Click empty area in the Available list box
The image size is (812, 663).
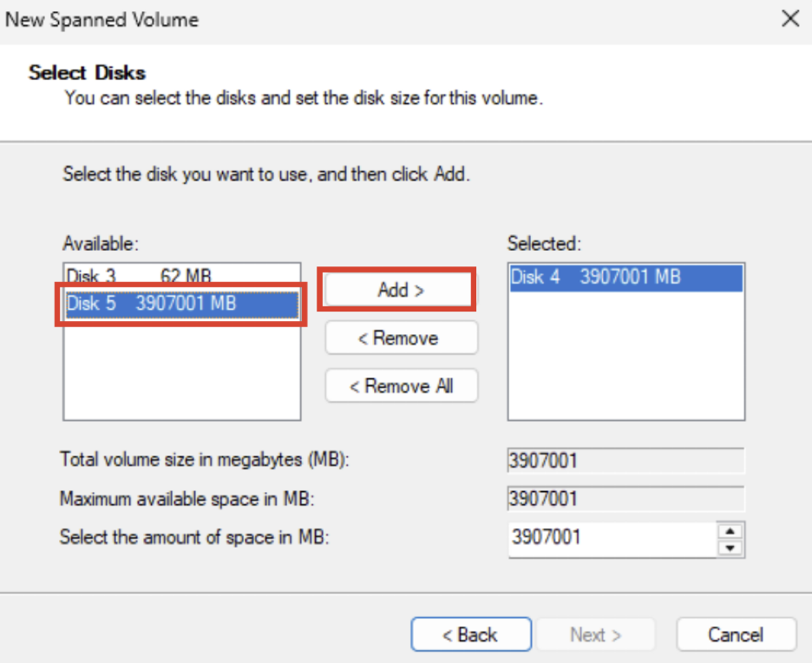182,373
